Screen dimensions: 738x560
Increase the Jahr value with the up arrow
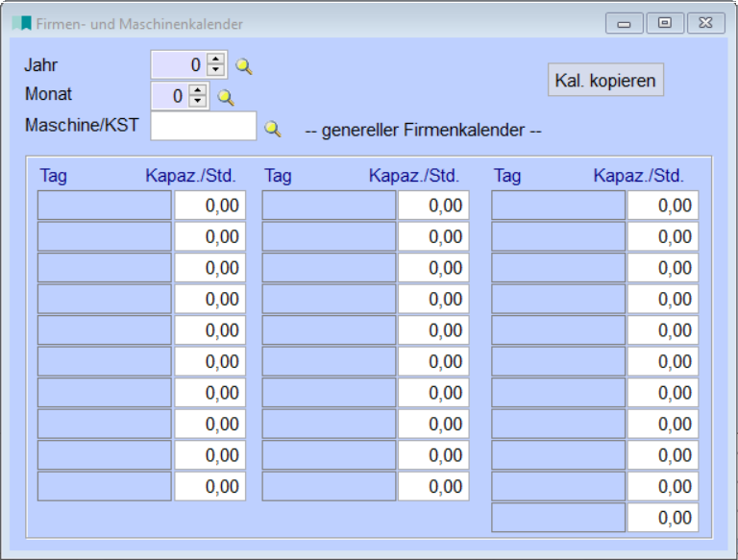point(215,60)
